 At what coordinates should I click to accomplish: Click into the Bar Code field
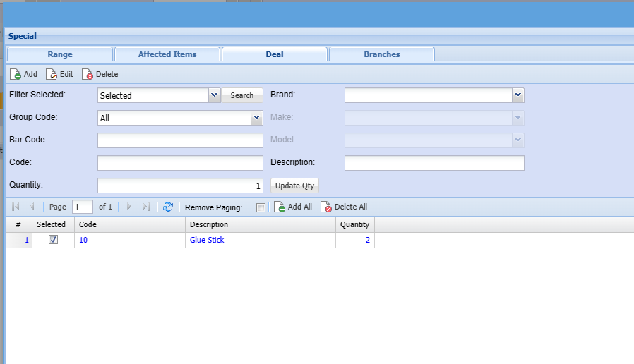(x=180, y=140)
